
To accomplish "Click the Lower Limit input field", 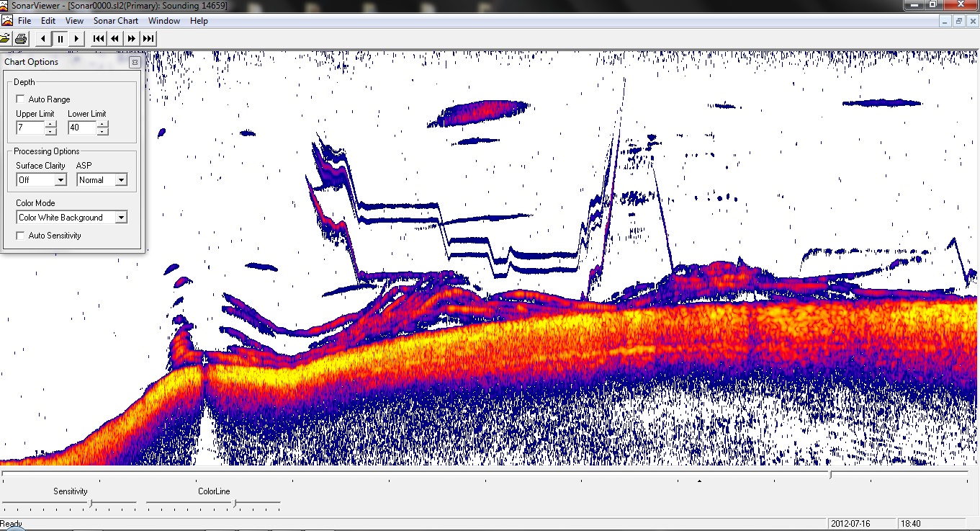I will (81, 128).
